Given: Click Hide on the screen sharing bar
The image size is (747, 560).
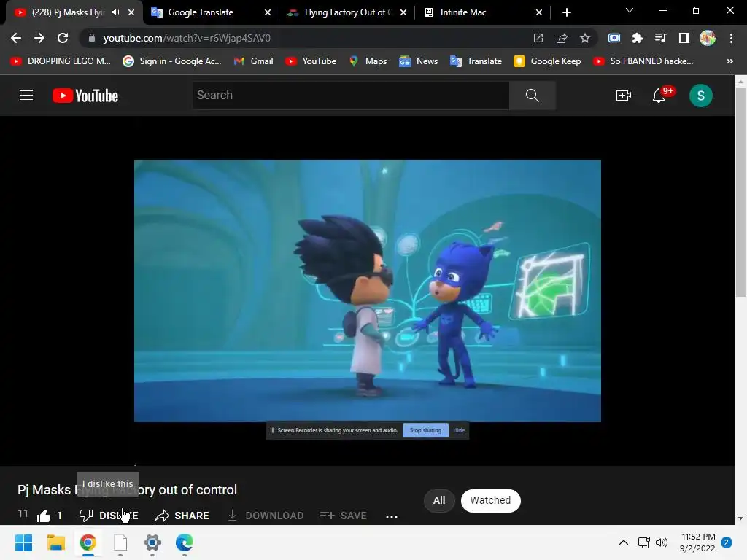Looking at the screenshot, I should (x=459, y=430).
